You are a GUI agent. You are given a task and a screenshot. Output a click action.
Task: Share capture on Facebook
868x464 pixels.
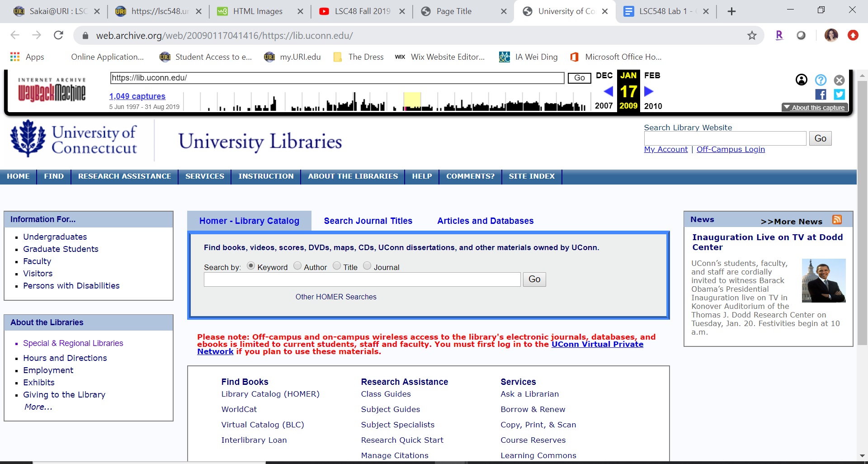[821, 94]
